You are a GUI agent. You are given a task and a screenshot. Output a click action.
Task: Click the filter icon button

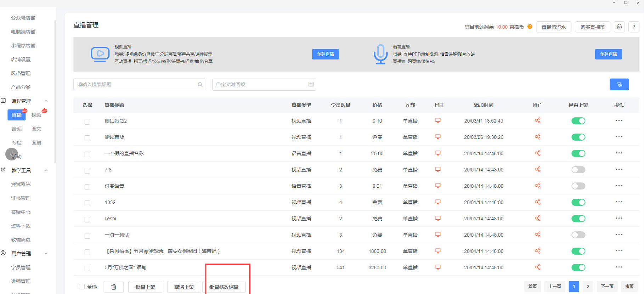(619, 84)
